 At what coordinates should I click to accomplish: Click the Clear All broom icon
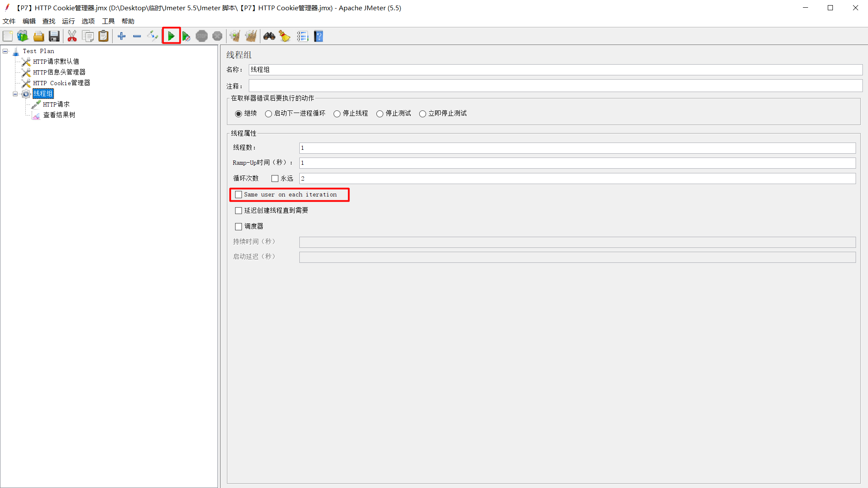pos(251,36)
